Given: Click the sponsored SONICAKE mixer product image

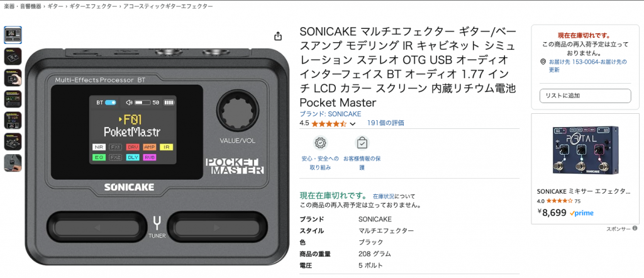Looking at the screenshot, I should click(x=586, y=151).
